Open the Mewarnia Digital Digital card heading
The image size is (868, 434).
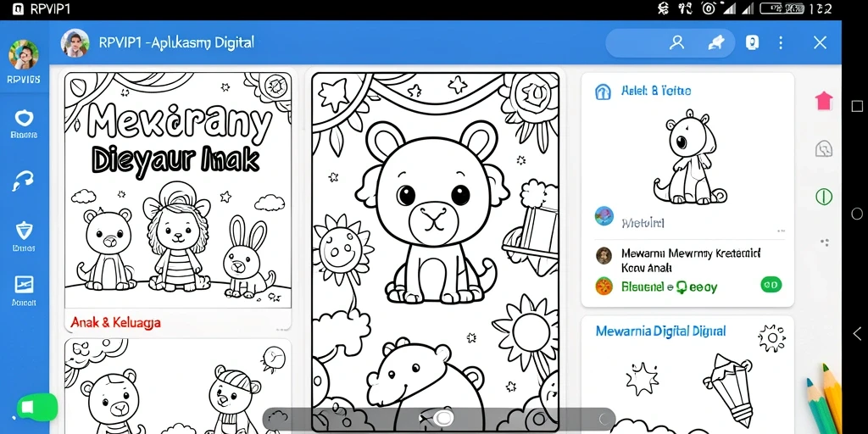coord(660,331)
